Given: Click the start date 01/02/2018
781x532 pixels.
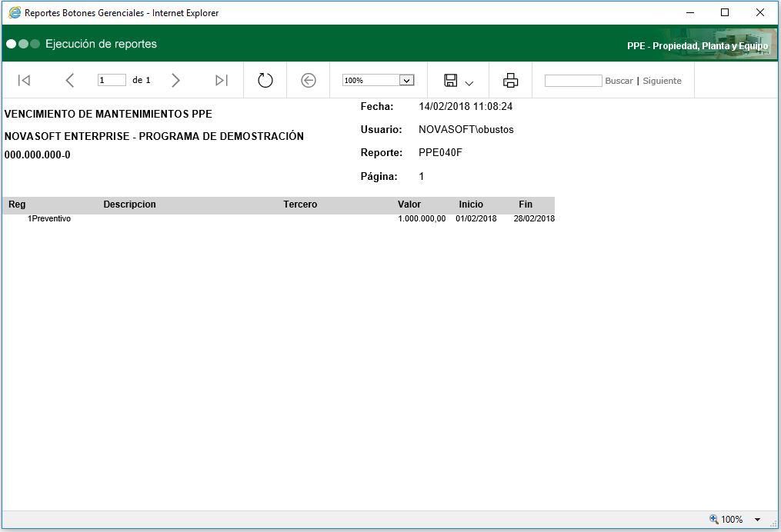Looking at the screenshot, I should [x=476, y=218].
